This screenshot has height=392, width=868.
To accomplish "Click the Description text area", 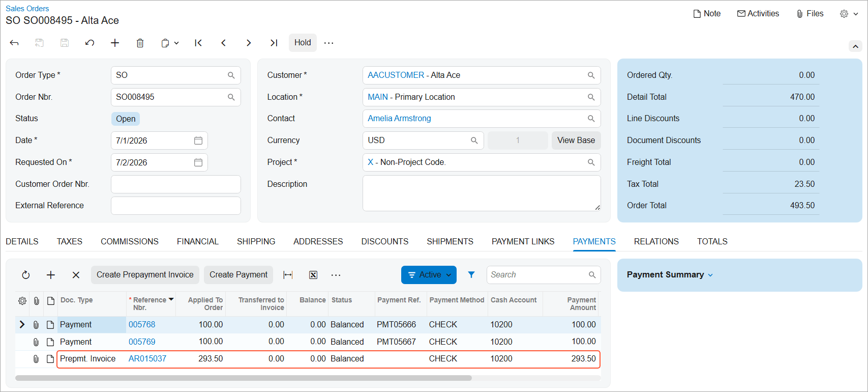I will (x=482, y=193).
